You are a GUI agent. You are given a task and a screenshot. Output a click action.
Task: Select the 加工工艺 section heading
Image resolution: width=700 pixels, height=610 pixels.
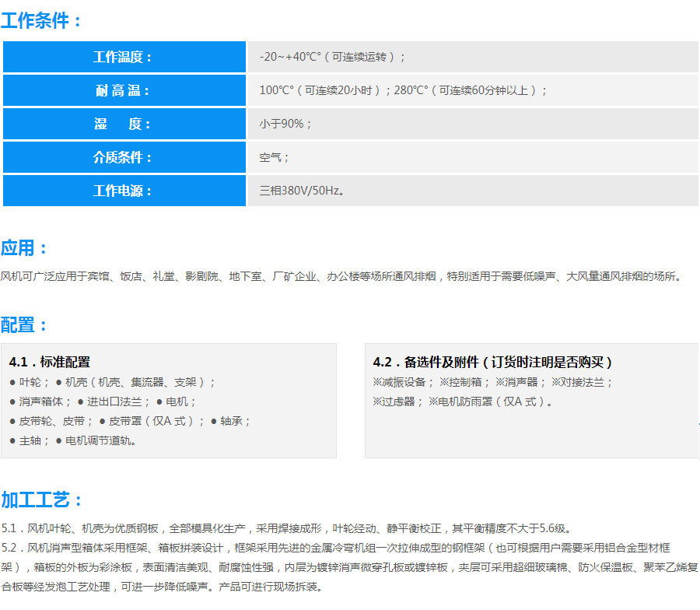tap(41, 500)
